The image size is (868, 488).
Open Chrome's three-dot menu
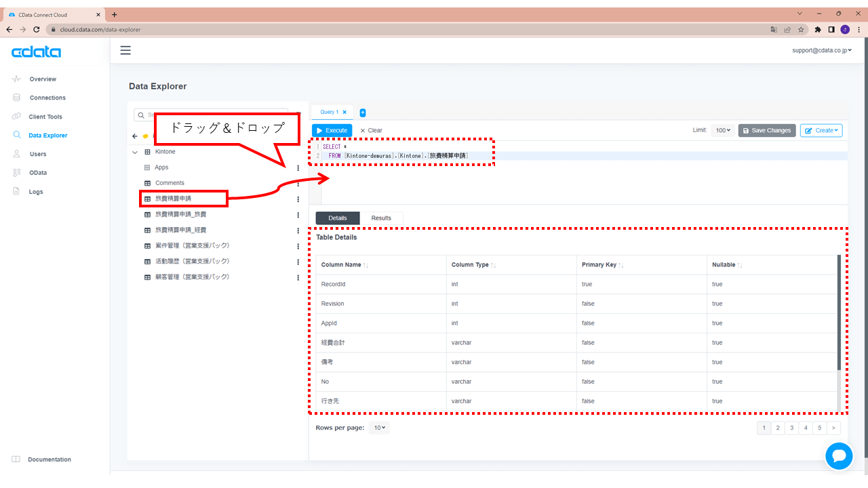[x=858, y=29]
